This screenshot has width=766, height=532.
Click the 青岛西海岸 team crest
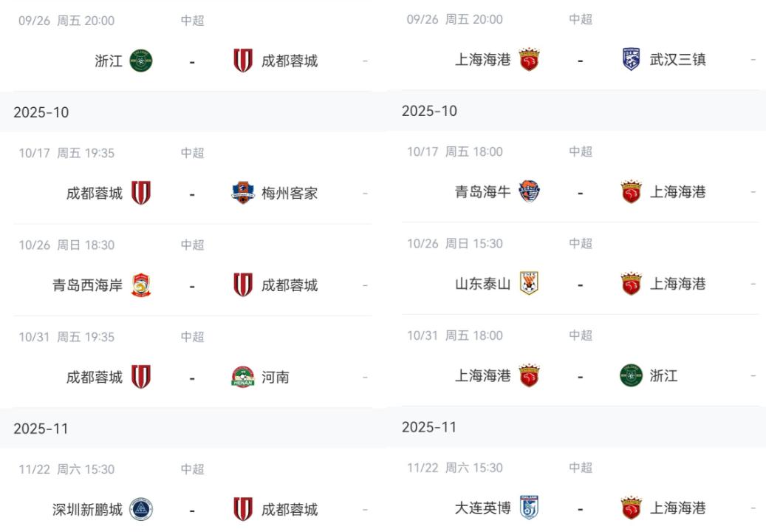point(141,285)
